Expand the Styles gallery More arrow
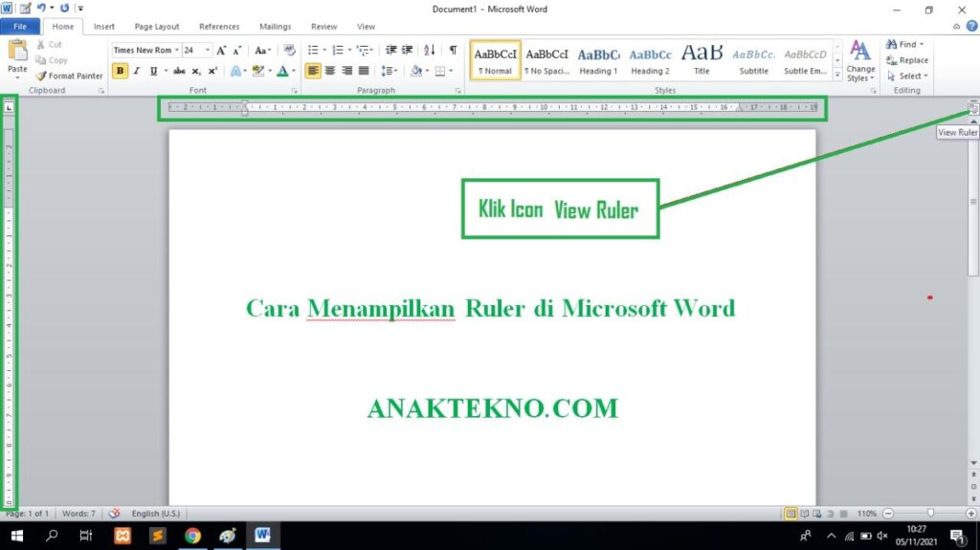The width and height of the screenshot is (980, 550). [x=837, y=75]
